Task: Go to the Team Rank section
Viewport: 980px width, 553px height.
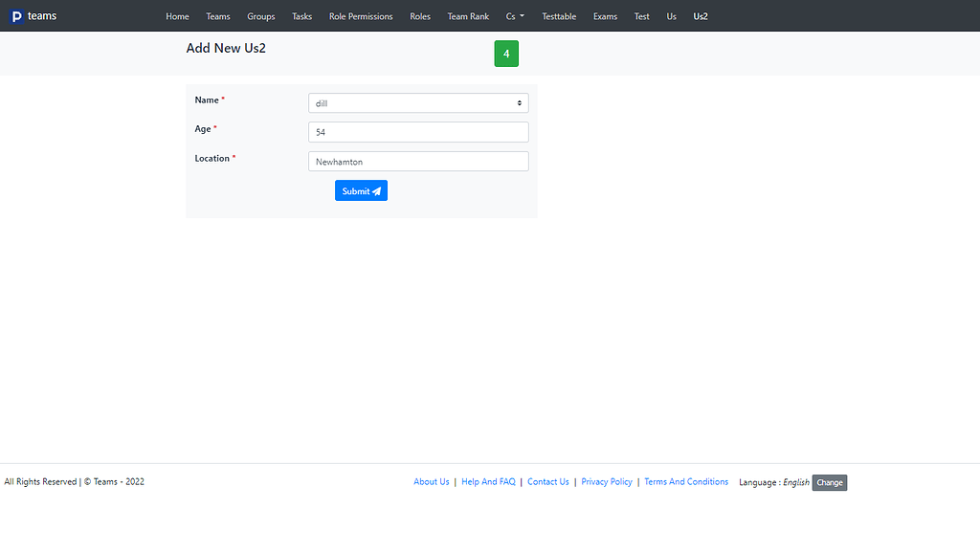Action: click(x=468, y=16)
